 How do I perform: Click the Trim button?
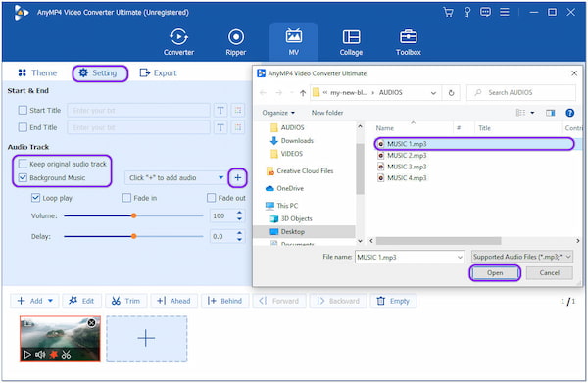125,301
